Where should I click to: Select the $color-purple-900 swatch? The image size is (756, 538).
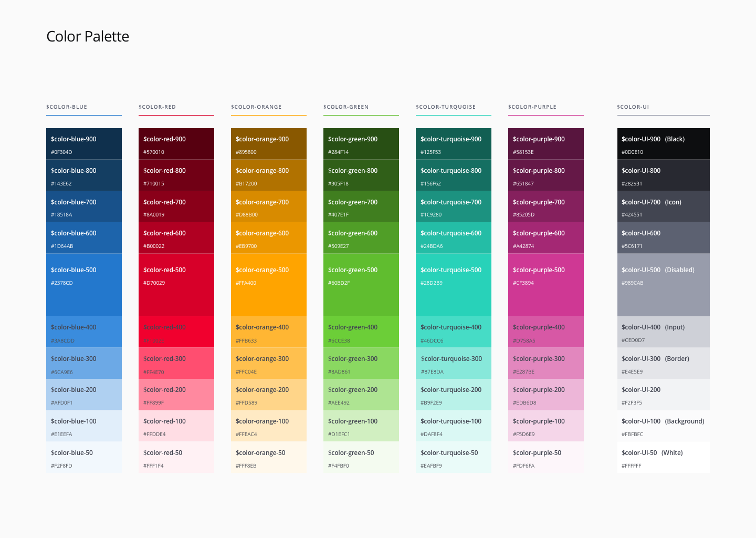546,144
